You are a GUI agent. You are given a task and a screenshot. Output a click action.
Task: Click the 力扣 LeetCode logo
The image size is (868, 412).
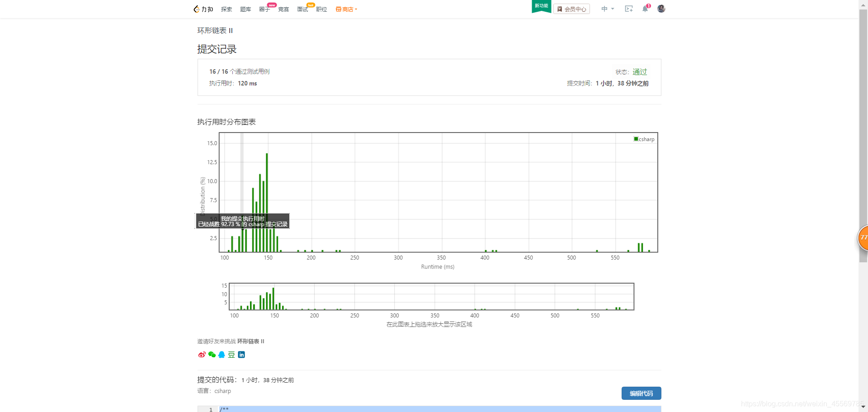[x=203, y=9]
